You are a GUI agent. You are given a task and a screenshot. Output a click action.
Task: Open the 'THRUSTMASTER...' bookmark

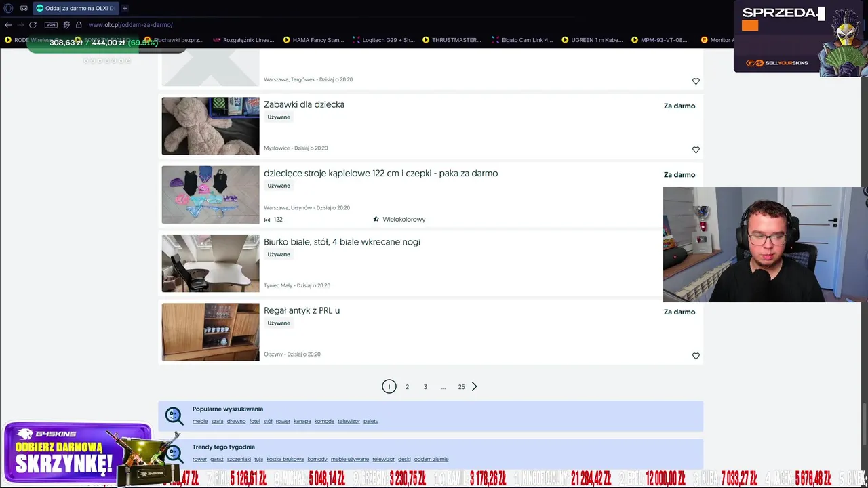coord(452,40)
